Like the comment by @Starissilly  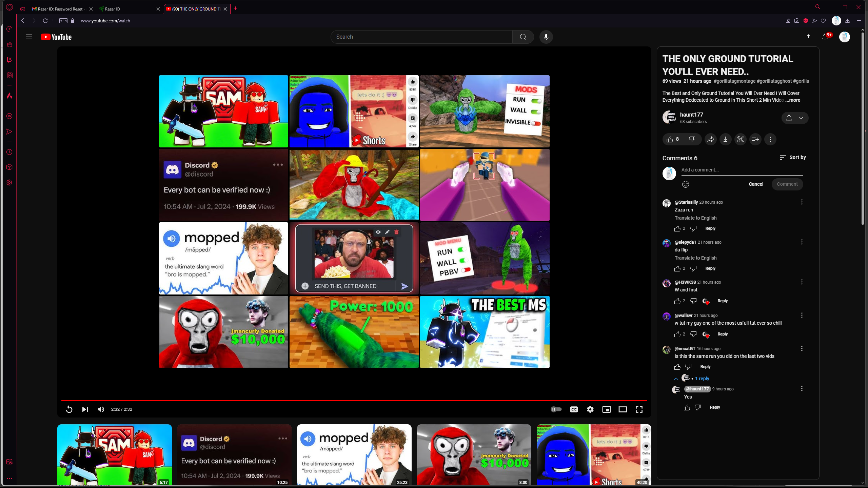coord(677,229)
